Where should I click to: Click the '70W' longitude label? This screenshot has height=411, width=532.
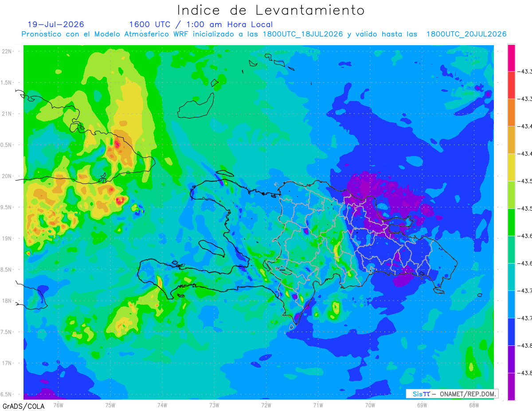point(370,404)
